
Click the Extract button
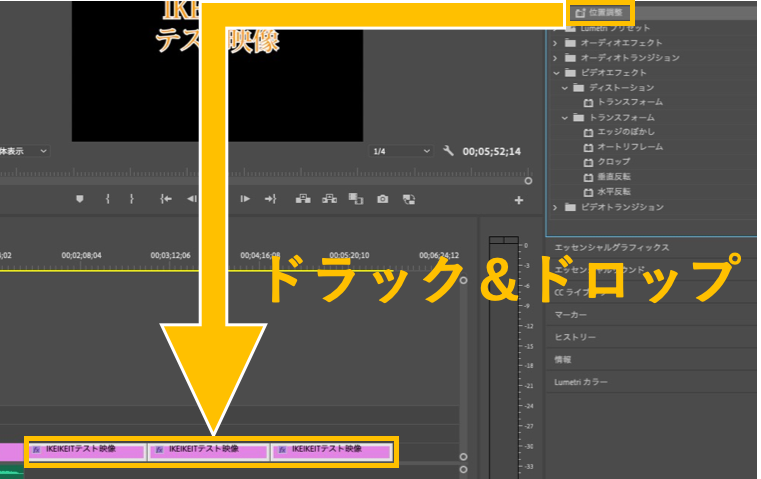click(x=330, y=199)
